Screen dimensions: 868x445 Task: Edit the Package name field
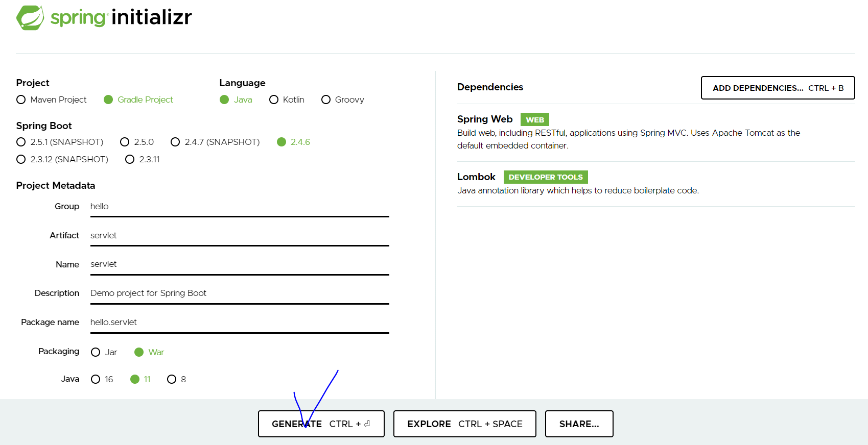240,323
